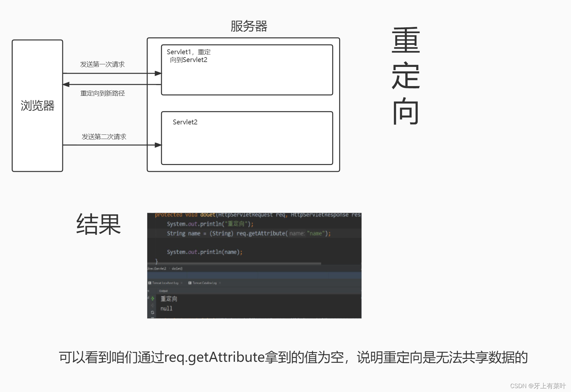Click the 结果 heading
This screenshot has width=571, height=392.
[x=98, y=224]
